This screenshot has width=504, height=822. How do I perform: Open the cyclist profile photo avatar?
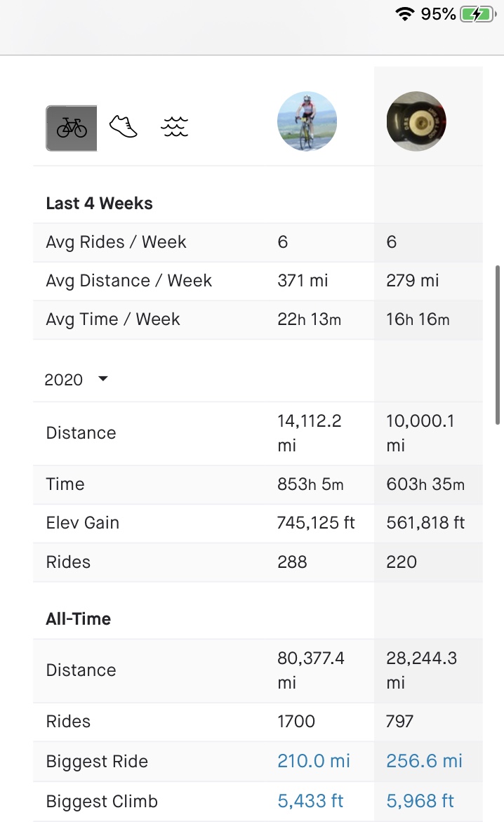(307, 121)
